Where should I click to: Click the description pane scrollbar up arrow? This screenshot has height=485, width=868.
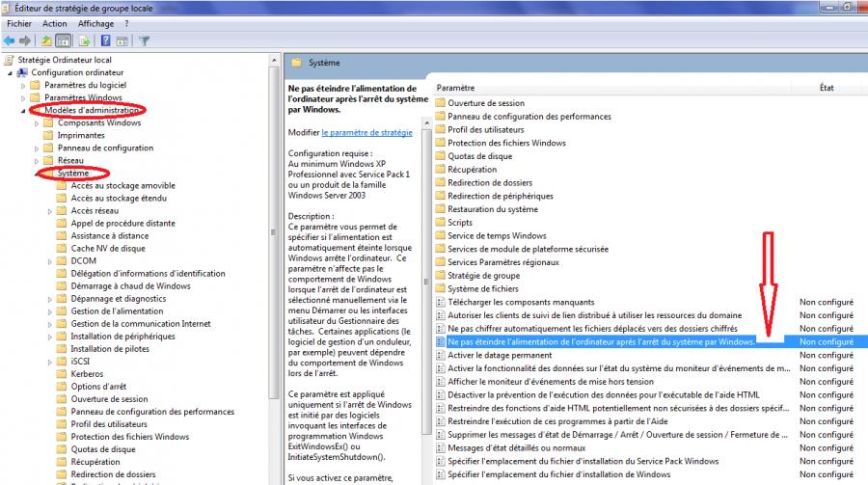tap(426, 122)
